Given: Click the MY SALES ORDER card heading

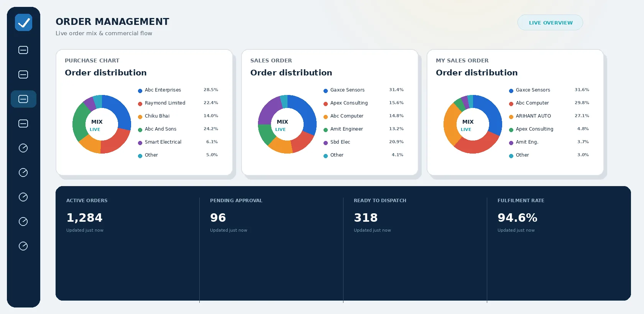Looking at the screenshot, I should (462, 61).
